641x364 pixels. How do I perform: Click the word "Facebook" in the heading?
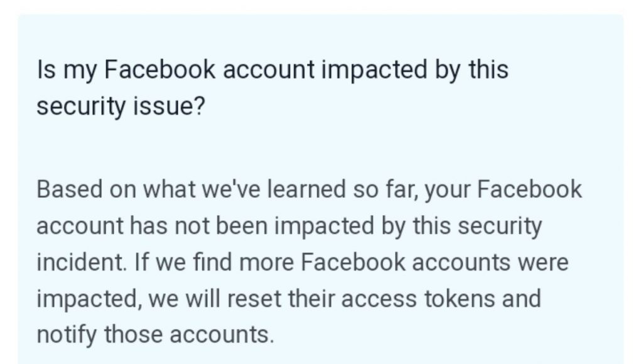pyautogui.click(x=159, y=70)
